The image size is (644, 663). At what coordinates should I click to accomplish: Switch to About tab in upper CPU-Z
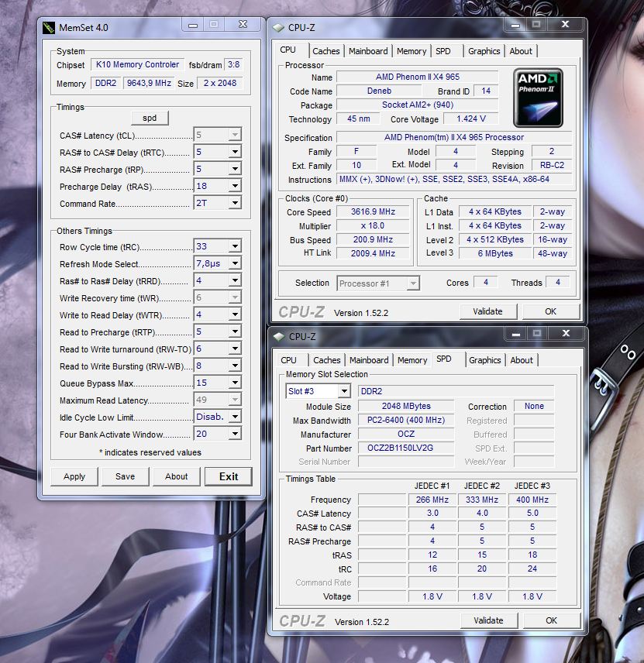click(521, 51)
